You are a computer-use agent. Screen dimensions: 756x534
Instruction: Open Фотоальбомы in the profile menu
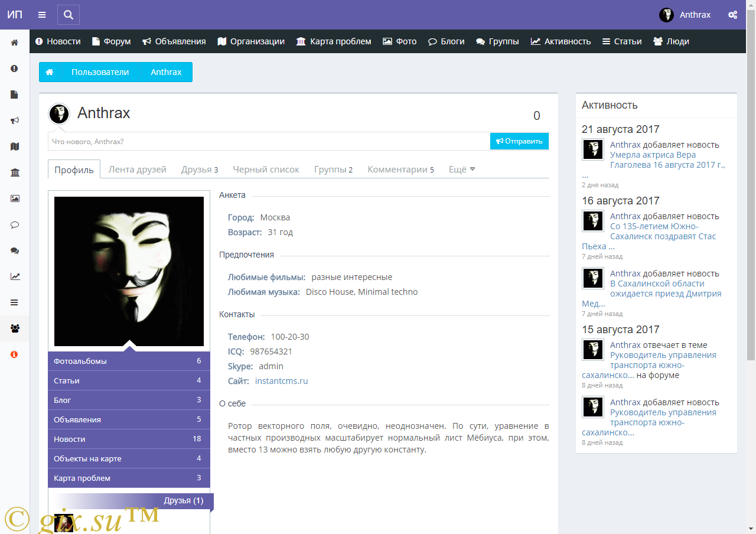click(x=129, y=361)
